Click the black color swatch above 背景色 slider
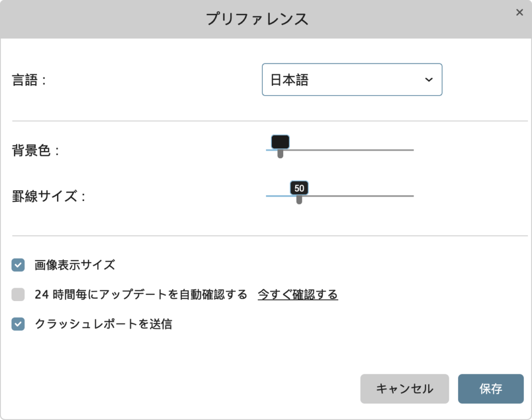 [x=280, y=142]
